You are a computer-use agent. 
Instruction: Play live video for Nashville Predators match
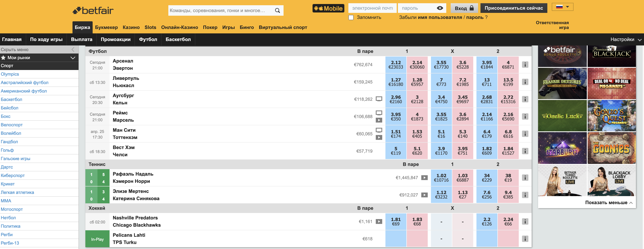(379, 221)
